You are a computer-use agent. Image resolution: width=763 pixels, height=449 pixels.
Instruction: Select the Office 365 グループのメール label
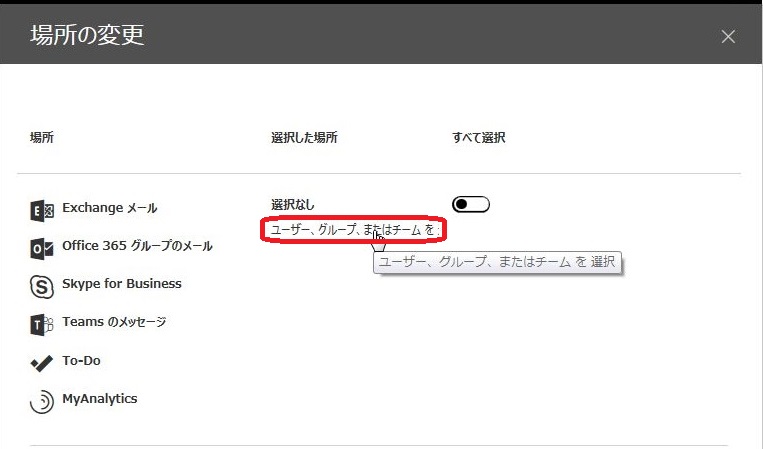(137, 246)
